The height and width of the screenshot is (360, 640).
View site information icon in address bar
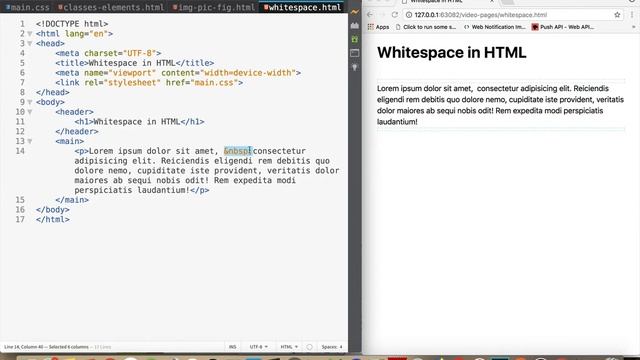(409, 15)
